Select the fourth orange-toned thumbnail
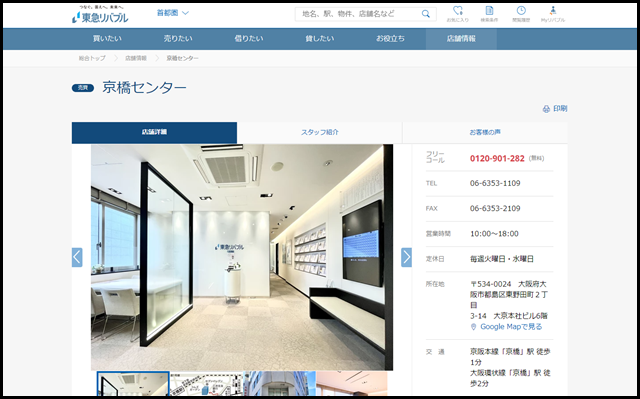The width and height of the screenshot is (640, 399). 351,383
